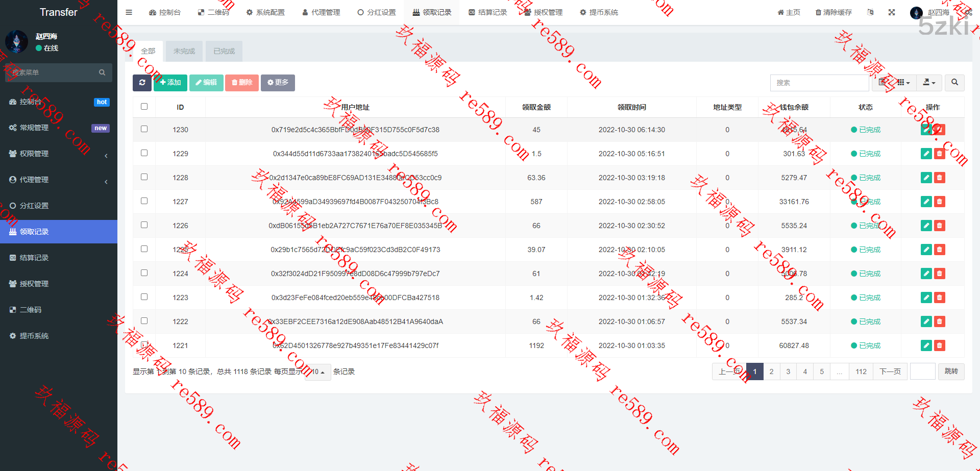Check the select-all checkbox in table header
The height and width of the screenshot is (471, 980).
144,107
